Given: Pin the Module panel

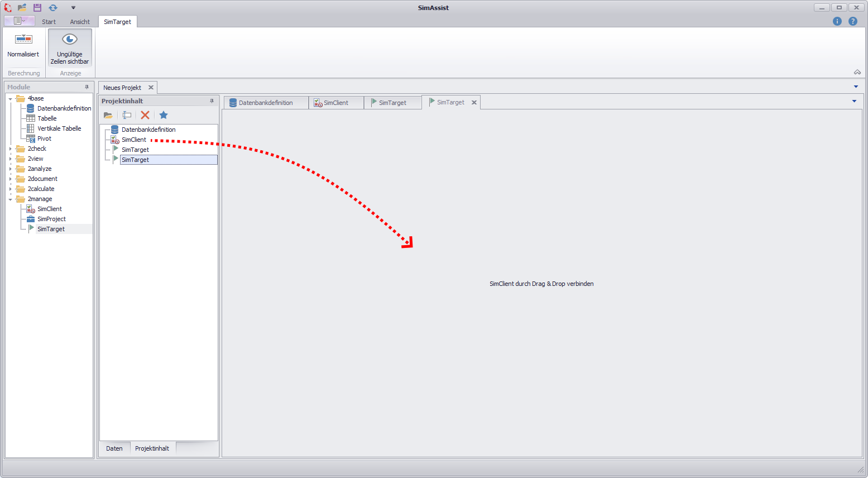Looking at the screenshot, I should click(x=87, y=87).
